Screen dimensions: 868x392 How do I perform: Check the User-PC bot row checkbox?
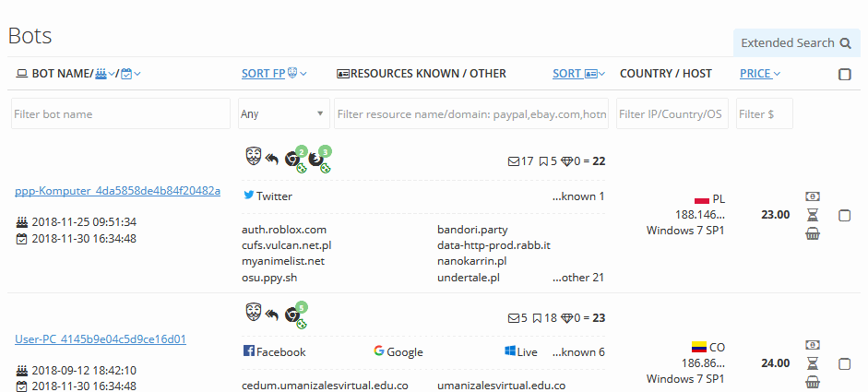(845, 364)
